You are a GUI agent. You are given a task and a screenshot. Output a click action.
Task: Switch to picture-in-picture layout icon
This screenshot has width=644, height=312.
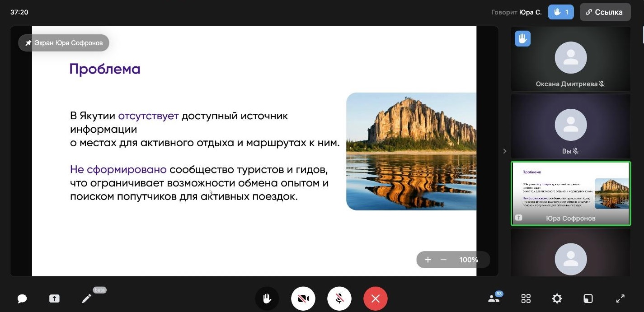588,298
